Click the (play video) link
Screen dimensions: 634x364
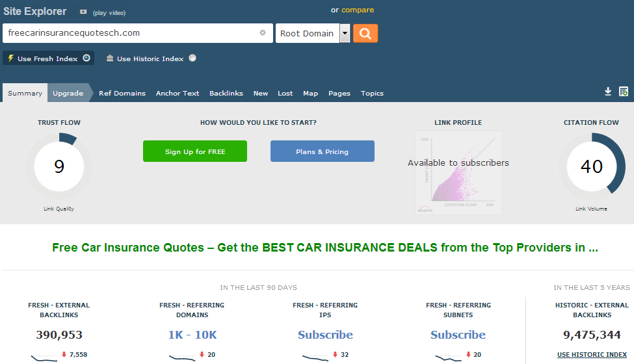(109, 13)
